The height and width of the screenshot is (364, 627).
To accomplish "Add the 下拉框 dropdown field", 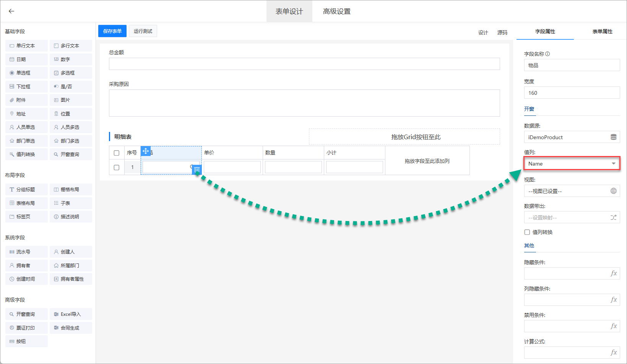I will 26,87.
